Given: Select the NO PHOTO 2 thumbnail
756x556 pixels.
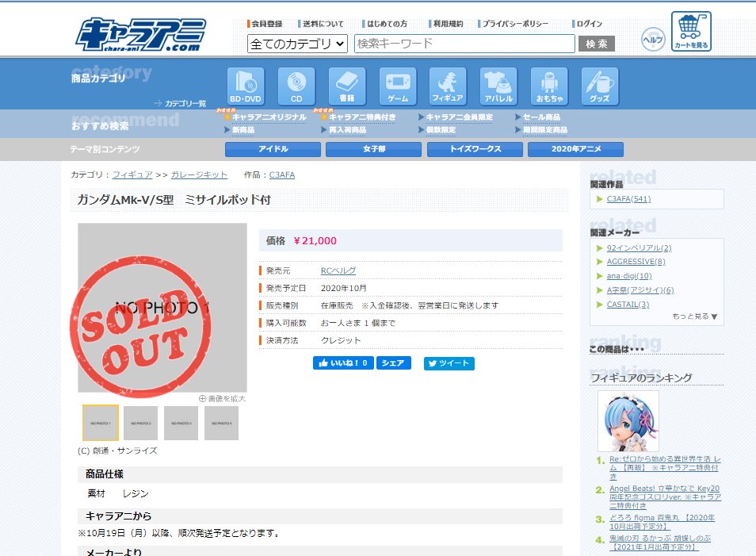Looking at the screenshot, I should tap(140, 424).
